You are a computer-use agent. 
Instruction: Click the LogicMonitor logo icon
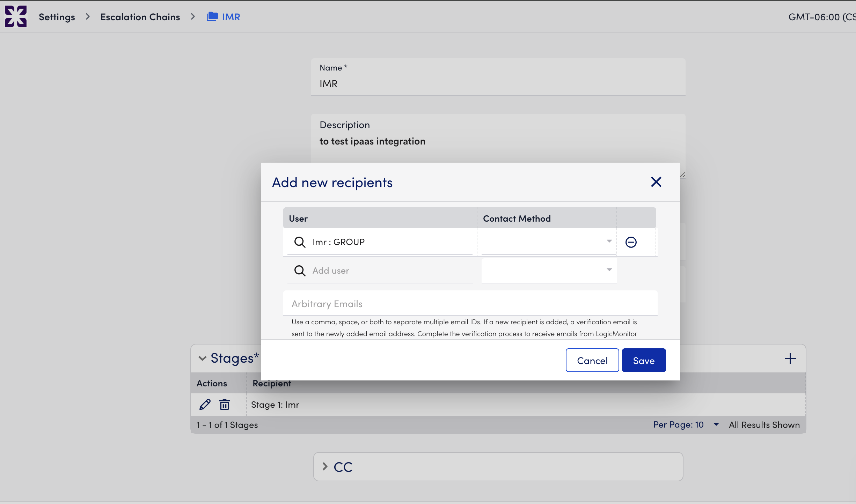click(x=15, y=16)
